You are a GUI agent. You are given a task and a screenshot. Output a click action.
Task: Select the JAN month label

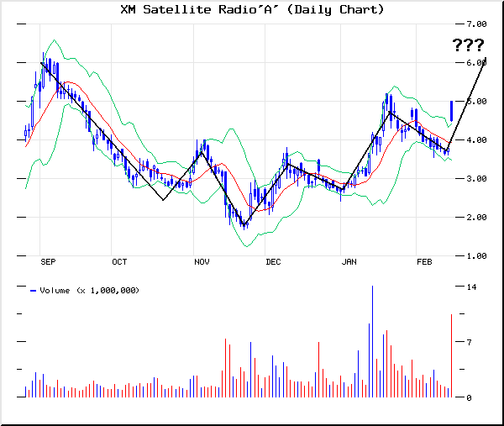(x=349, y=262)
